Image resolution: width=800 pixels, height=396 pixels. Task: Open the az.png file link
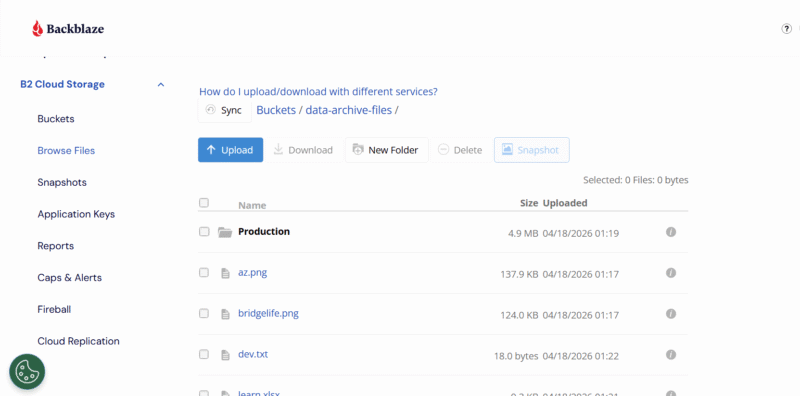[253, 273]
